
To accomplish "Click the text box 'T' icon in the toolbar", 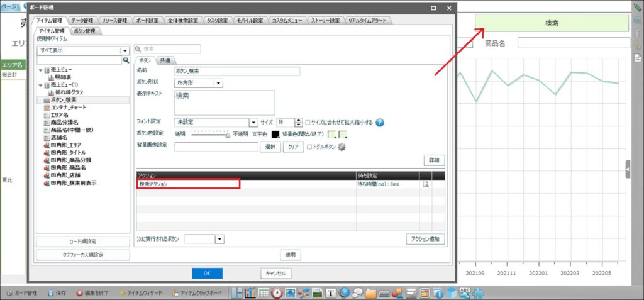I will pyautogui.click(x=330, y=293).
